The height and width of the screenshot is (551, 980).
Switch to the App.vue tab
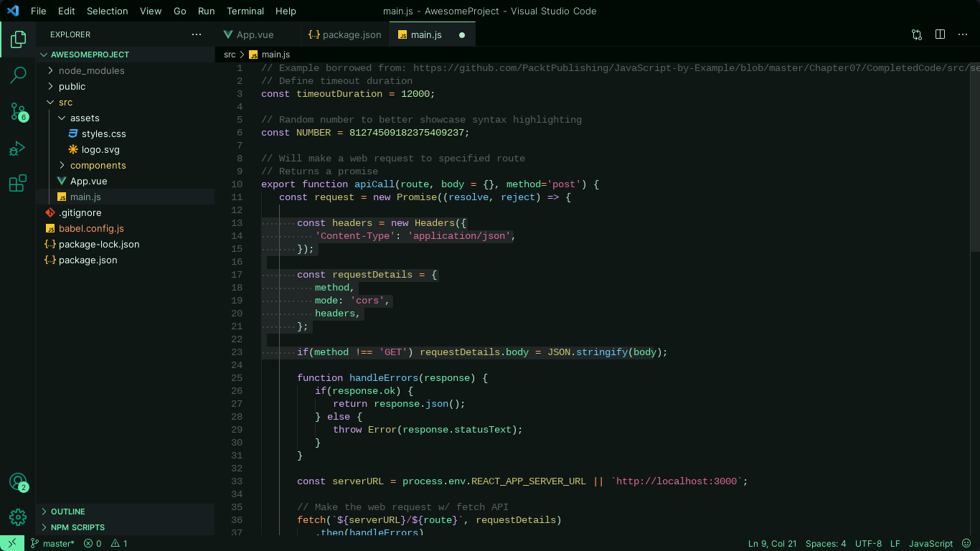[x=256, y=34]
